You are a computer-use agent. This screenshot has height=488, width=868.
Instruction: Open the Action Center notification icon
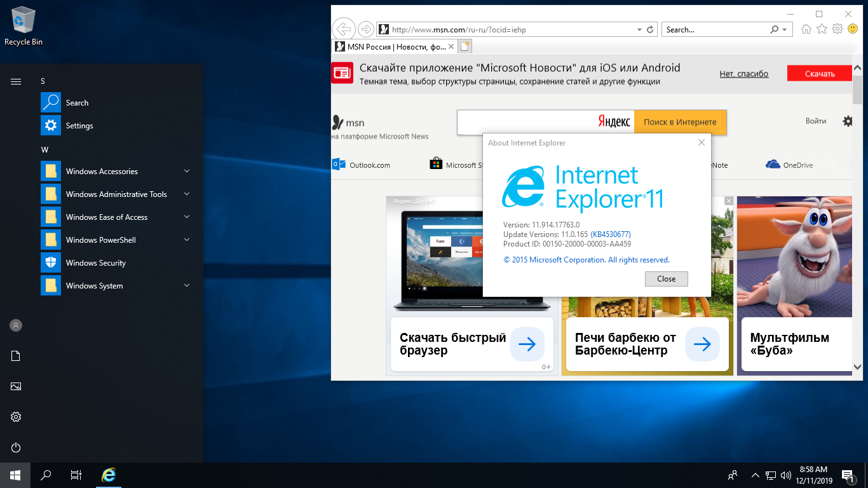coord(848,475)
